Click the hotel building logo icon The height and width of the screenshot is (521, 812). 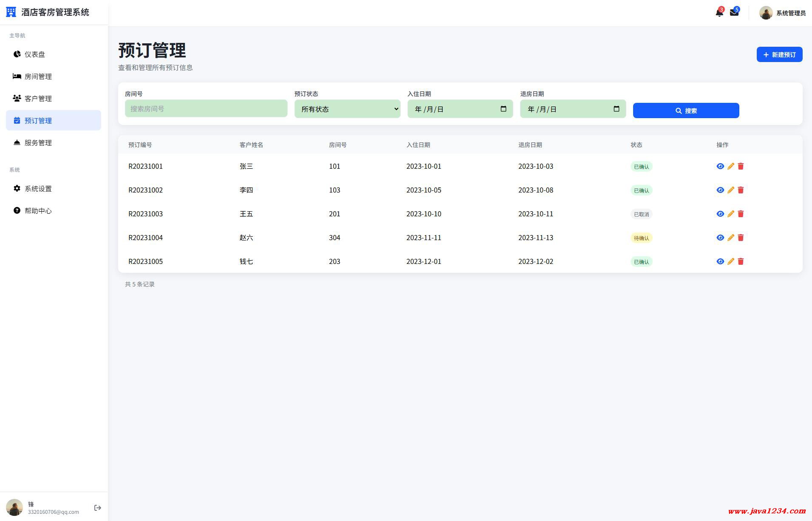pos(11,12)
